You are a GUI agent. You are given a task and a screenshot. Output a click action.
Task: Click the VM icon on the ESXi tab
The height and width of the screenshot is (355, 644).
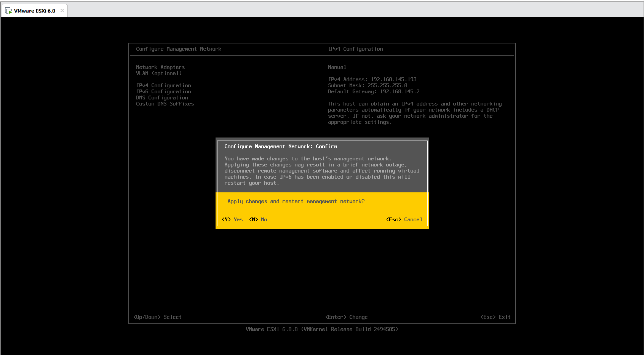pyautogui.click(x=8, y=11)
